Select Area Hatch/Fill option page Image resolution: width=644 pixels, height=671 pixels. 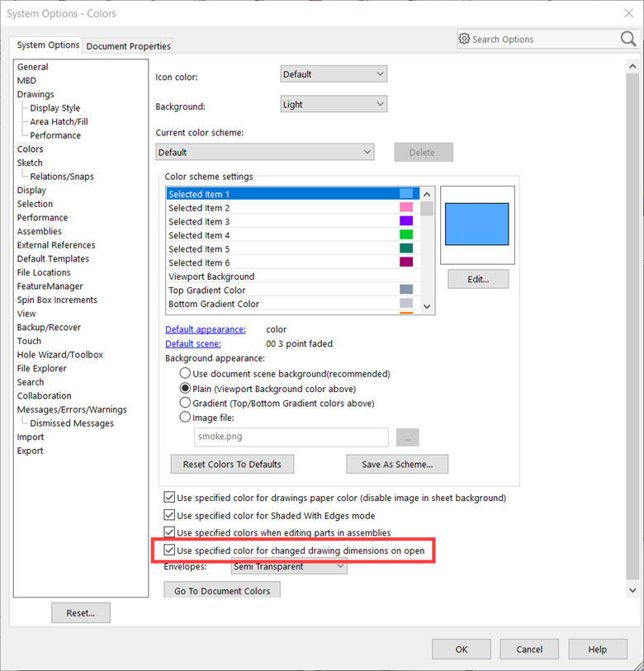pos(59,121)
